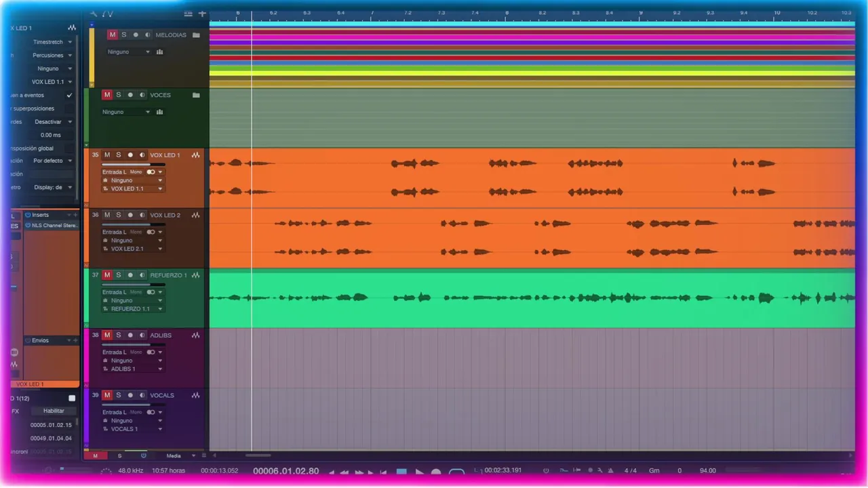The height and width of the screenshot is (488, 868).
Task: Unmute the MELODIAS folder track
Action: click(113, 35)
